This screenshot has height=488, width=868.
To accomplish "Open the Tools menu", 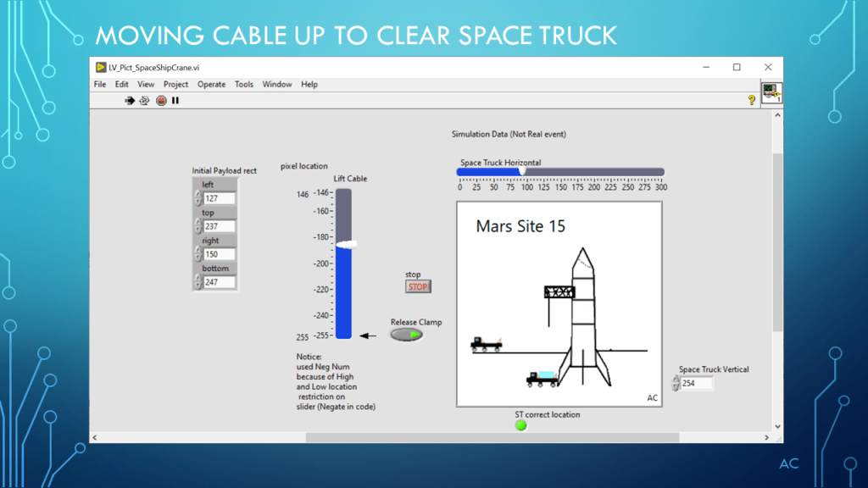I will [244, 85].
